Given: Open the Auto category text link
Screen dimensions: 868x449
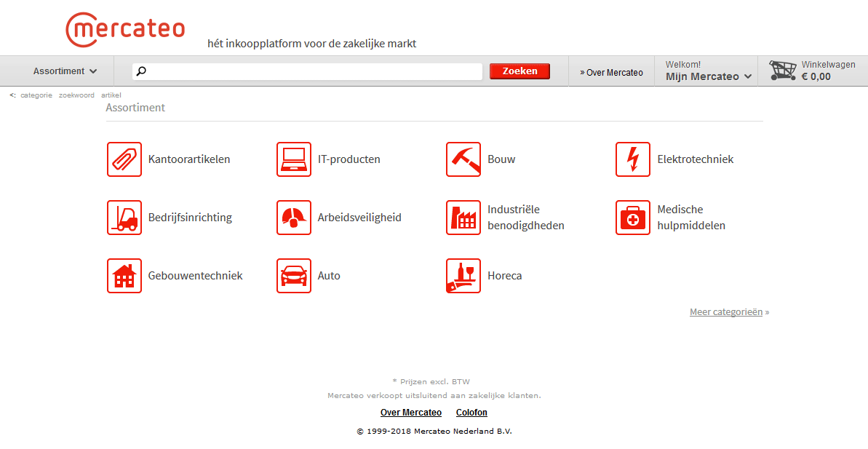Looking at the screenshot, I should coord(329,276).
